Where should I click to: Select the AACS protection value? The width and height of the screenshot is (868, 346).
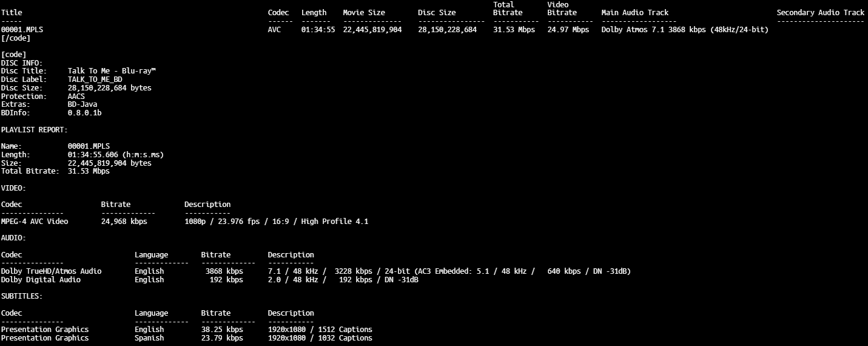(x=76, y=97)
